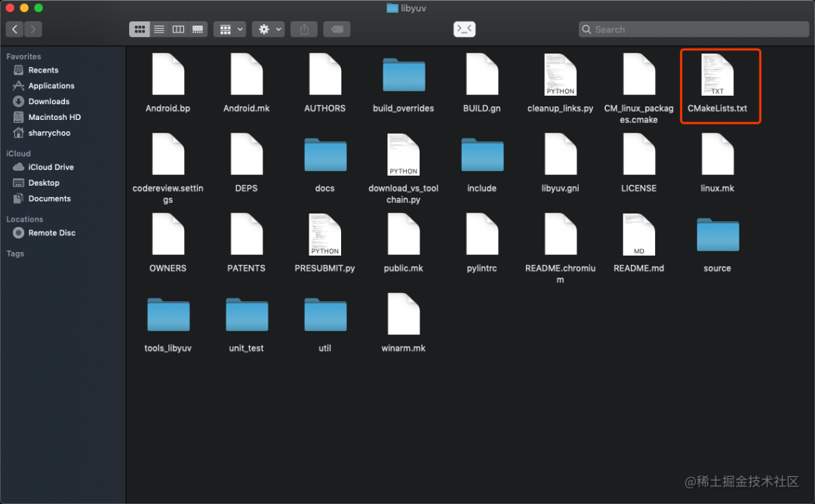Switch to icon view mode
Viewport: 815px width, 504px height.
tap(140, 29)
